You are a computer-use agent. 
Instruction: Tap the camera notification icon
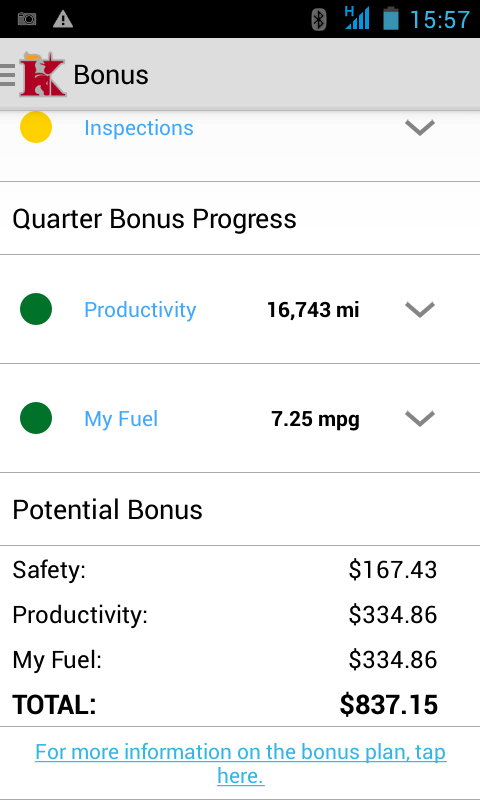point(27,19)
